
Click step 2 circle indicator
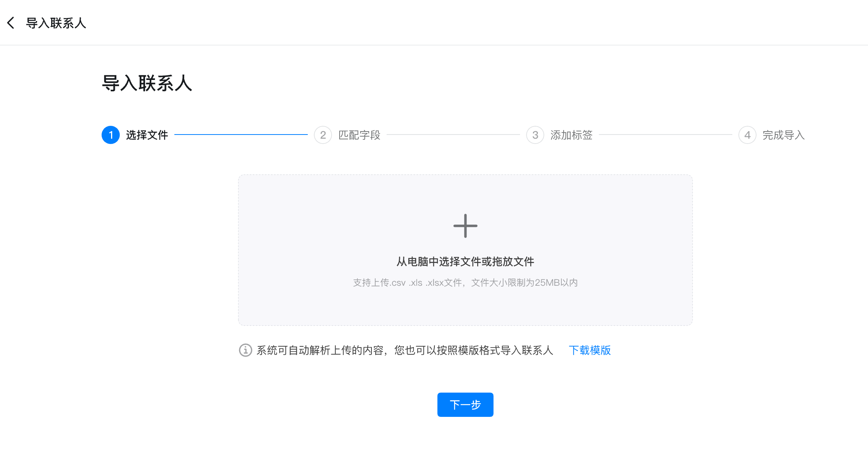click(x=323, y=135)
